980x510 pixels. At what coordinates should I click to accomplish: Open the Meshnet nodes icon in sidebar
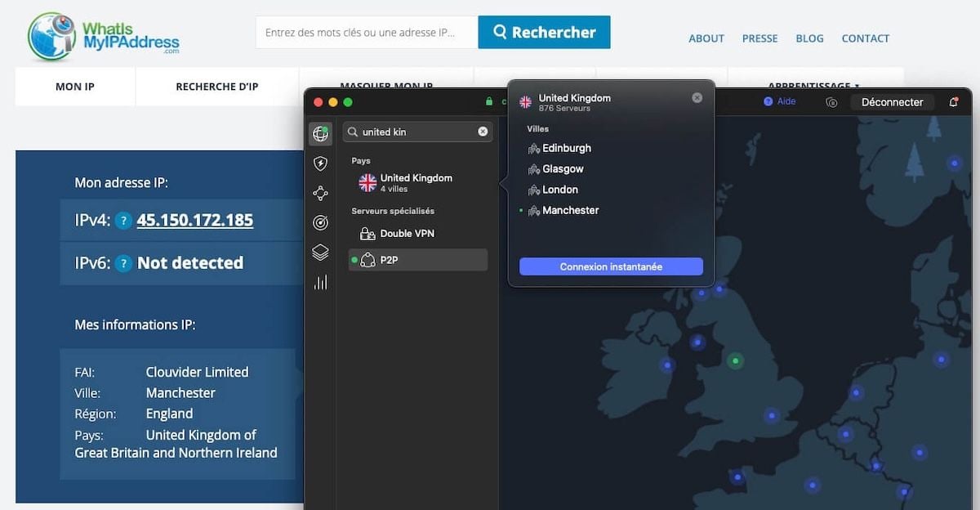(x=320, y=193)
